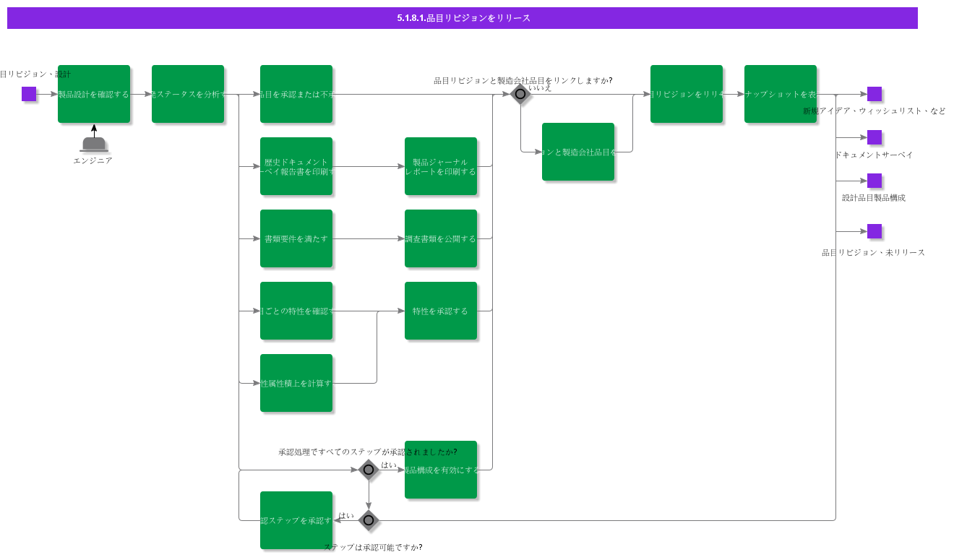Image resolution: width=954 pixels, height=560 pixels.
Task: Open the 製品設計を確認する process box
Action: click(94, 94)
